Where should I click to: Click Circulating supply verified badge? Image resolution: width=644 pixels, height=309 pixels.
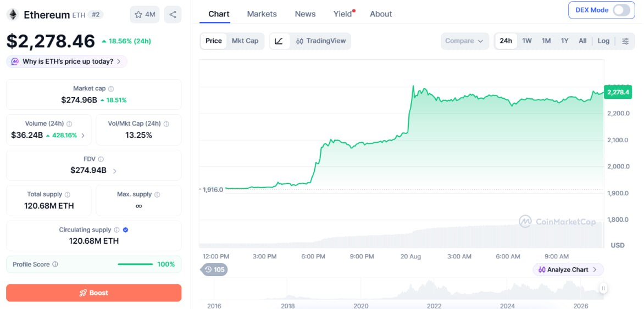(x=126, y=230)
